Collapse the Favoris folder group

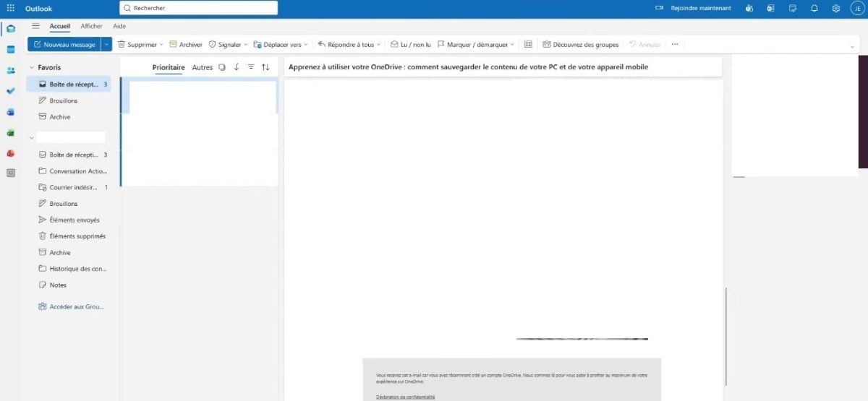pyautogui.click(x=32, y=67)
